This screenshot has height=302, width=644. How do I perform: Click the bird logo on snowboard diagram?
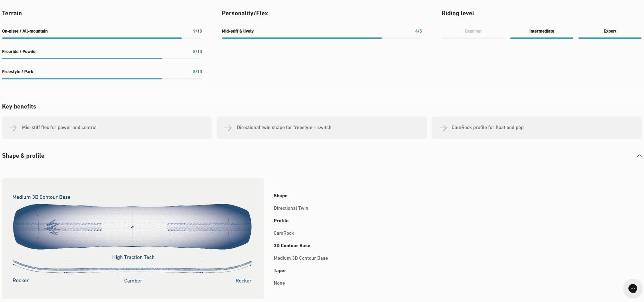53,227
